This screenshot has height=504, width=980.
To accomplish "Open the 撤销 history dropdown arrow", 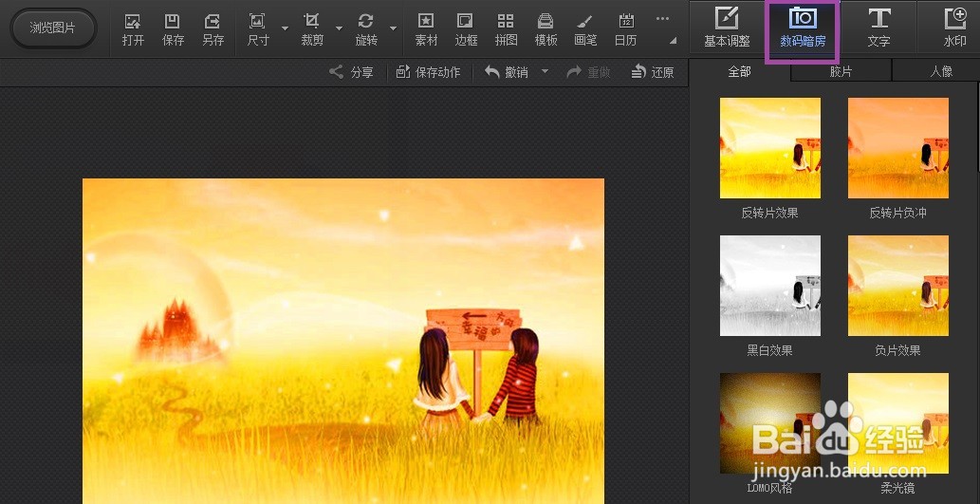I will click(x=545, y=72).
